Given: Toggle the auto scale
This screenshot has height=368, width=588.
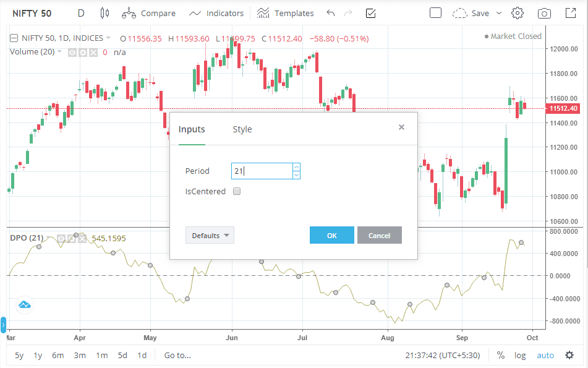Looking at the screenshot, I should 545,355.
